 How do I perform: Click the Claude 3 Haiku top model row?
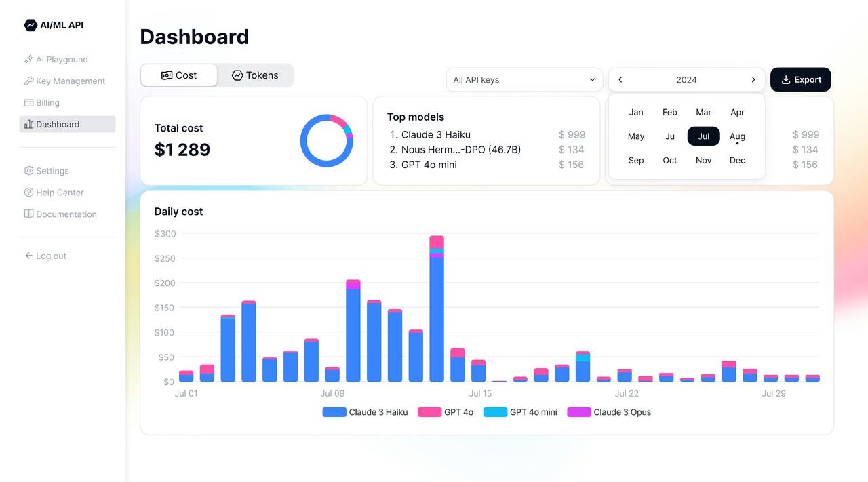point(486,134)
